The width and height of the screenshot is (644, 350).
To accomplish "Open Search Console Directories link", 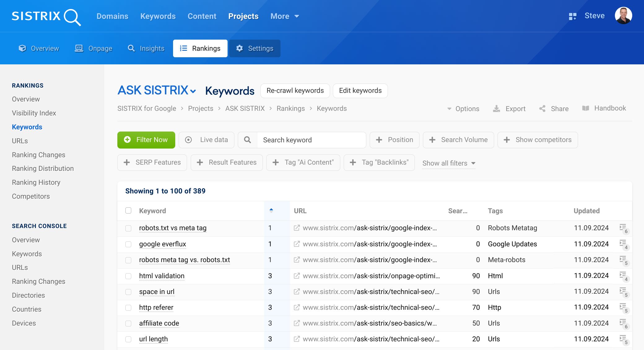I will tap(28, 295).
